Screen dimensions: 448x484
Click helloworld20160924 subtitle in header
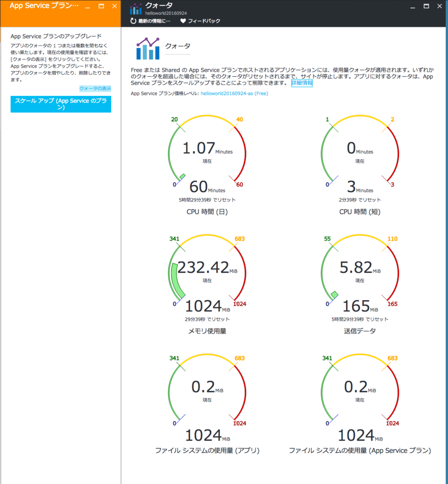tap(166, 13)
